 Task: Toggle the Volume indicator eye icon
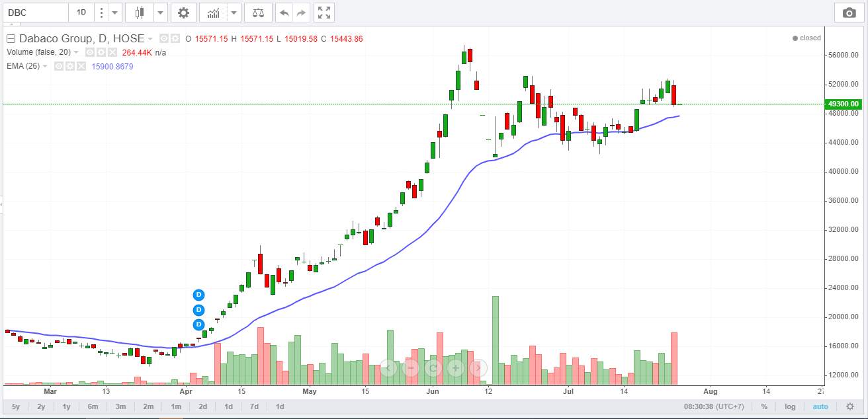(x=91, y=52)
